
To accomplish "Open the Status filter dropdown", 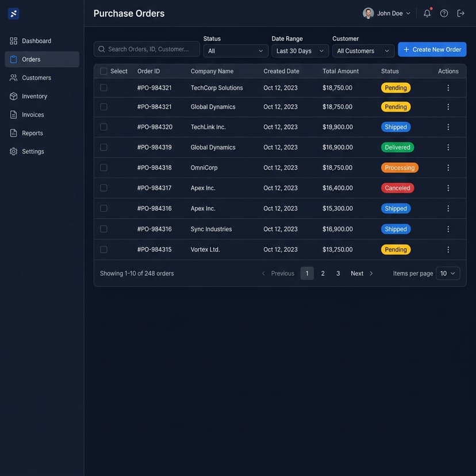I will coord(236,51).
